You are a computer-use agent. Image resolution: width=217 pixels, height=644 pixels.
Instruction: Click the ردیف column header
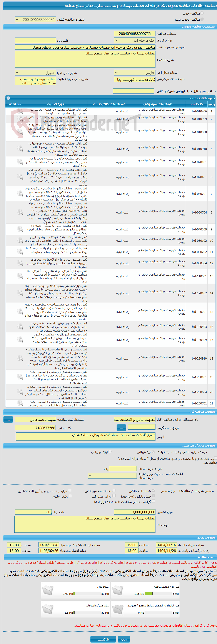pos(211,104)
